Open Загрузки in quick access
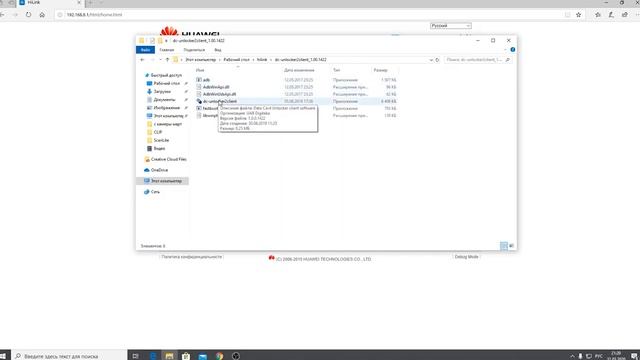The height and width of the screenshot is (360, 640). [162, 91]
